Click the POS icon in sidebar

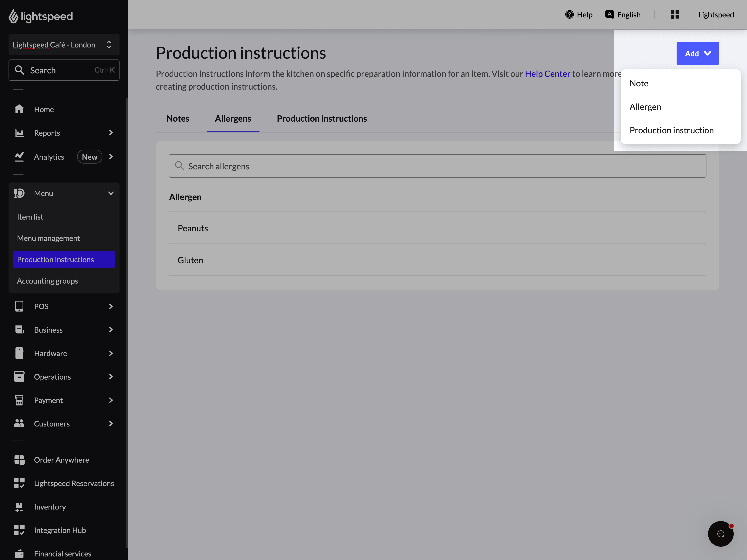tap(19, 306)
